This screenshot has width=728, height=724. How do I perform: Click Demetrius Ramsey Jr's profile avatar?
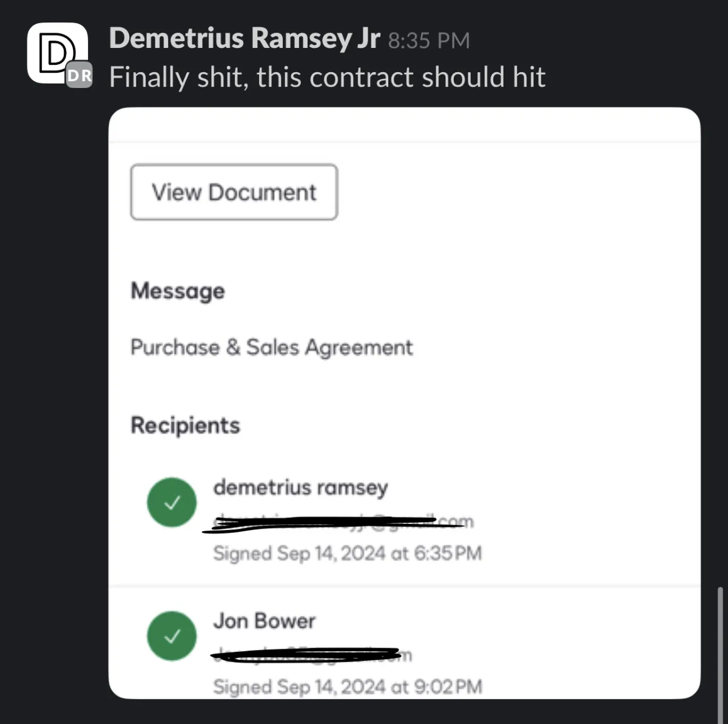55,52
